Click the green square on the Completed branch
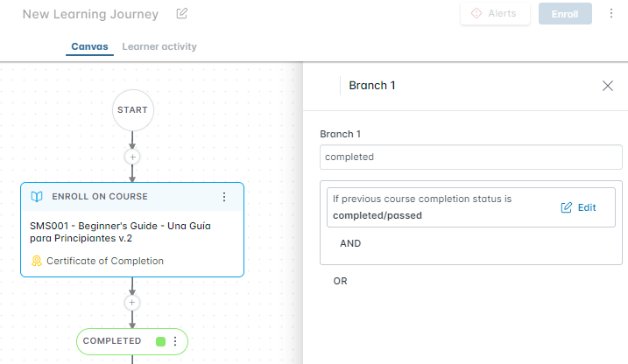 [160, 341]
